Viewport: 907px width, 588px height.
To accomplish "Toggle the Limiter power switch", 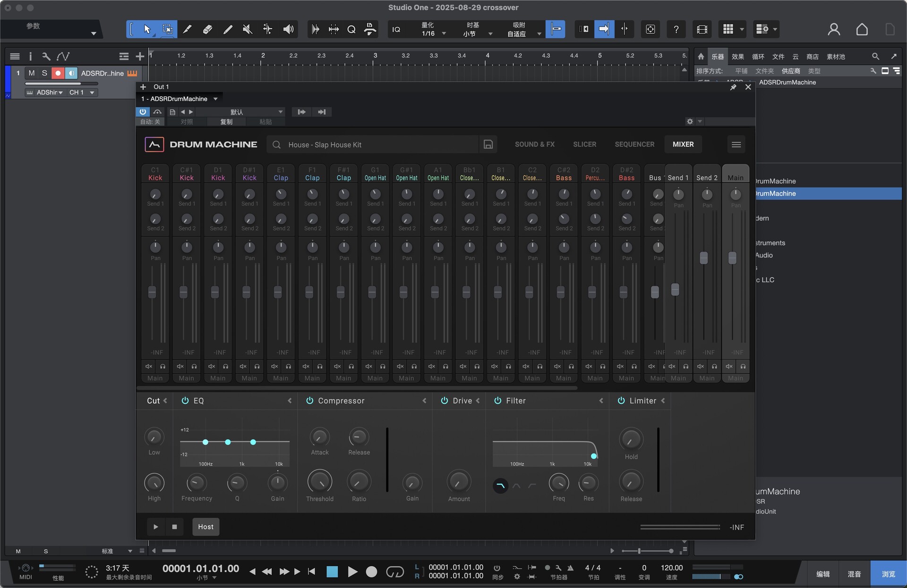I will 621,401.
